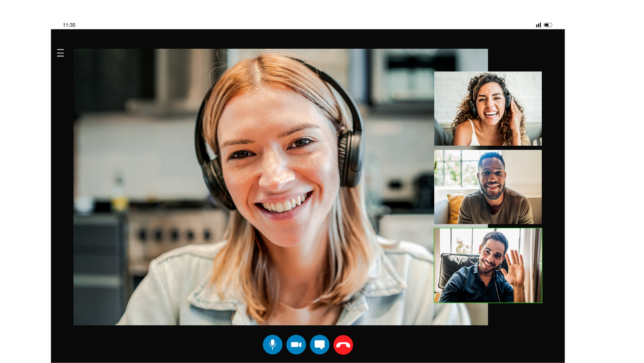The image size is (644, 363).
Task: Toggle camera on or off in the call controls
Action: pos(296,345)
